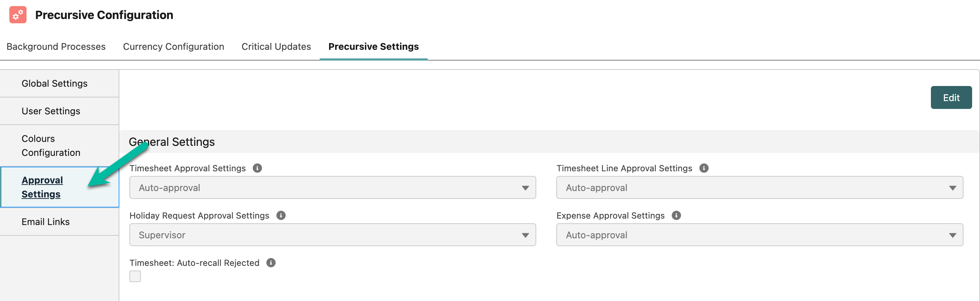Image resolution: width=980 pixels, height=301 pixels.
Task: Toggle the Timesheet Auto-recall Rejected checkbox
Action: 135,276
